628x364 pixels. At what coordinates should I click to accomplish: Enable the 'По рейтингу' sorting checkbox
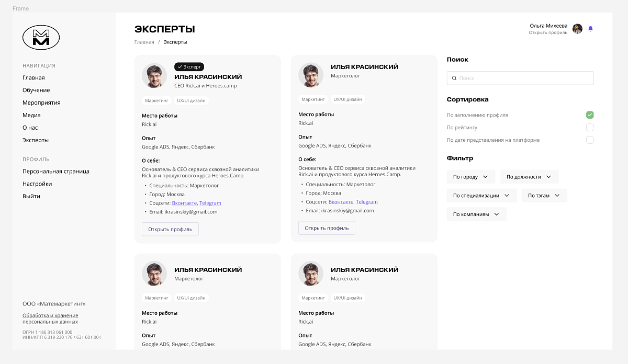click(590, 128)
